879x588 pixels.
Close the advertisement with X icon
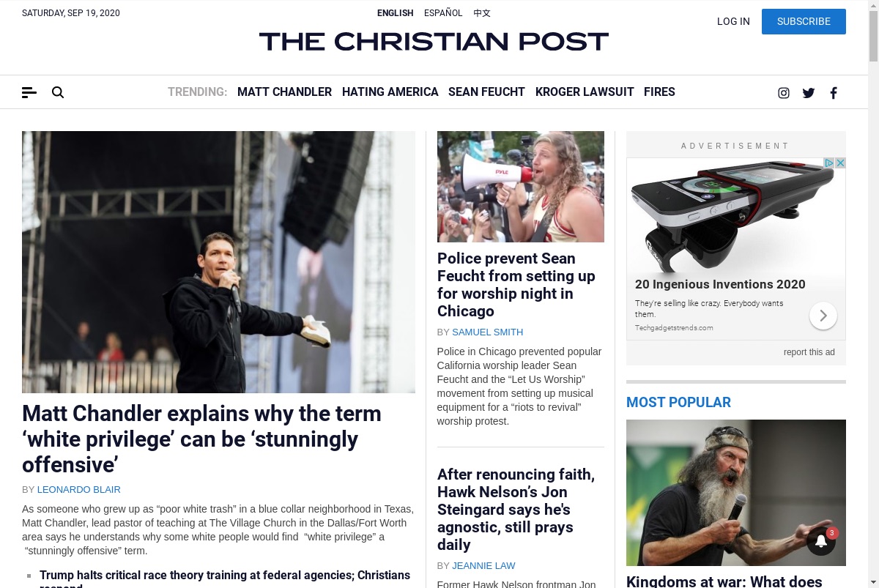coord(841,163)
